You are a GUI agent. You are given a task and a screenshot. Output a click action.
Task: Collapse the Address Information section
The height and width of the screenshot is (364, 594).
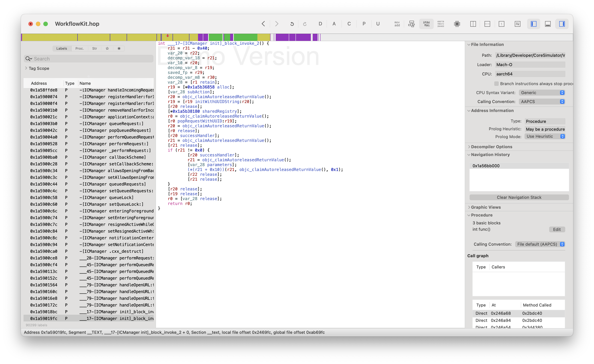tap(469, 111)
